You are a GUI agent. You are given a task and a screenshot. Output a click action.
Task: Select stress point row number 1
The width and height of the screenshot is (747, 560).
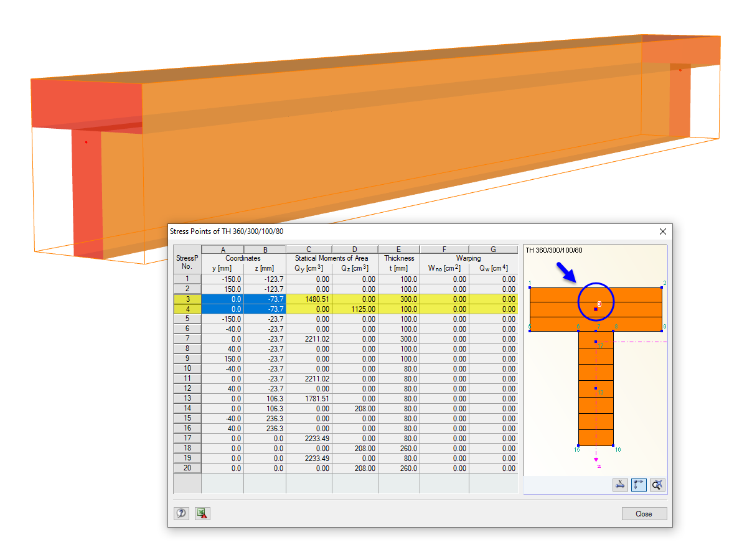click(187, 279)
